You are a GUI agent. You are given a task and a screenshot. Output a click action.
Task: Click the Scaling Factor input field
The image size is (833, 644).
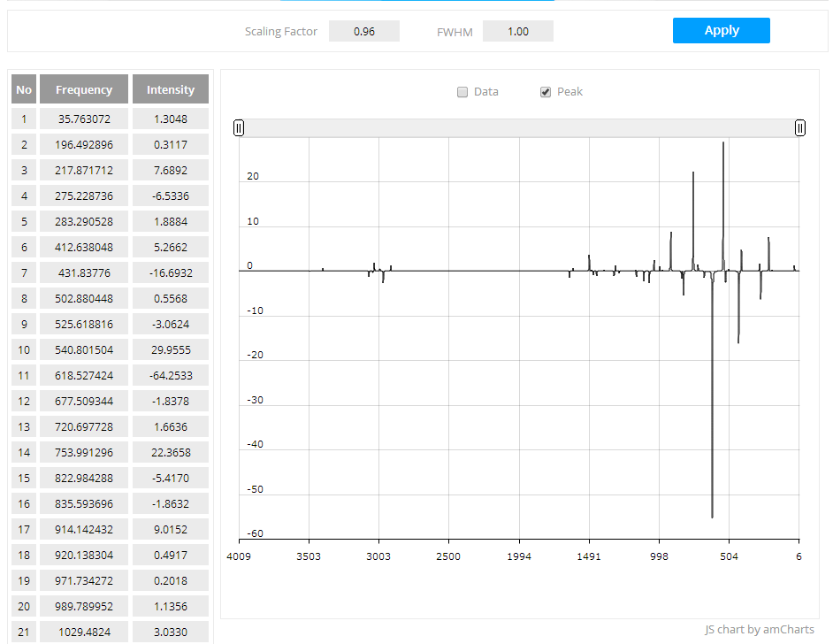point(363,31)
